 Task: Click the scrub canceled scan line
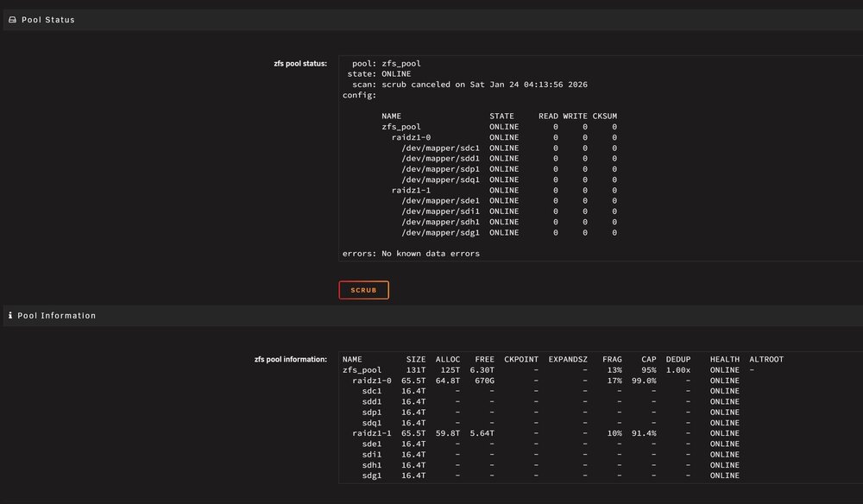tap(469, 85)
